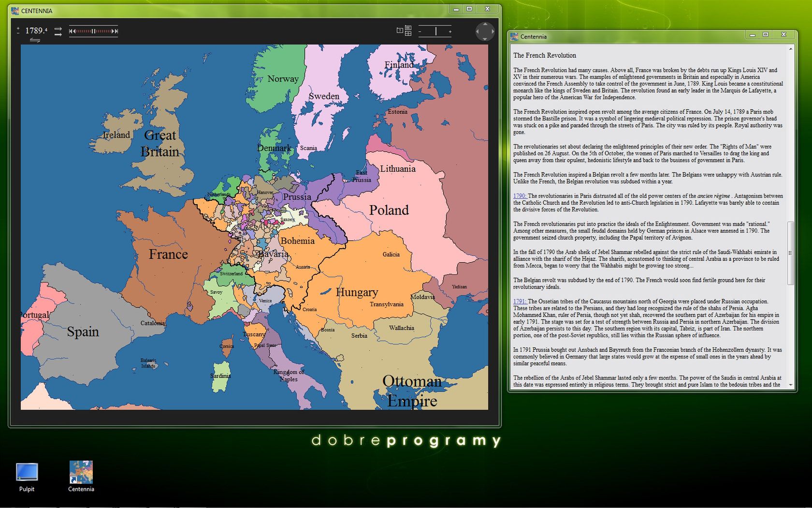Click the Spain label on the map
The width and height of the screenshot is (812, 508).
(x=83, y=331)
